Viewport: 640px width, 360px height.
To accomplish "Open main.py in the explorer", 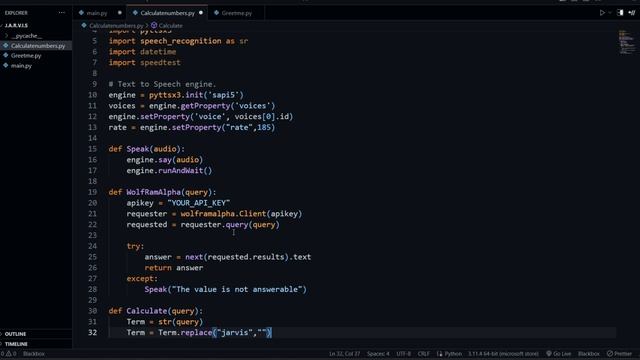I will [x=21, y=65].
